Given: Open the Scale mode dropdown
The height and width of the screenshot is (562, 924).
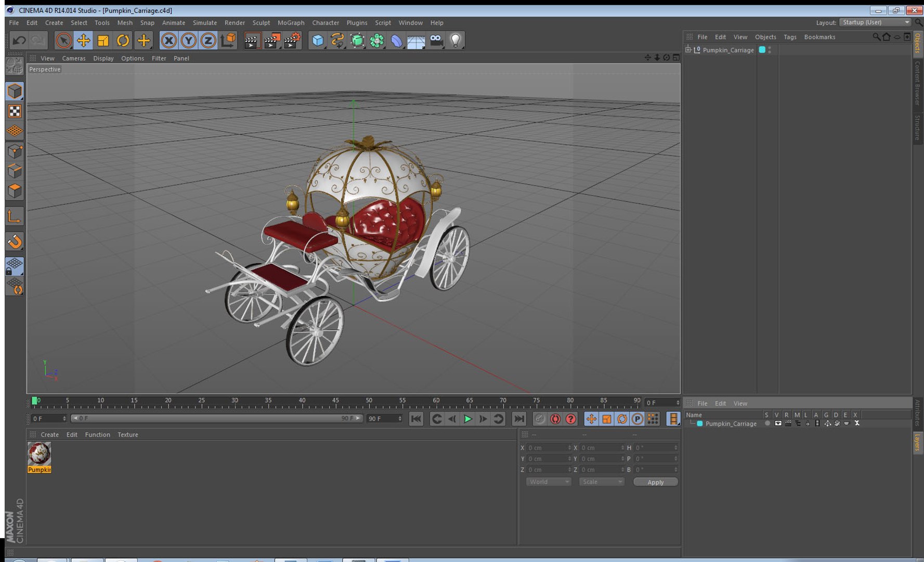Looking at the screenshot, I should [x=602, y=482].
